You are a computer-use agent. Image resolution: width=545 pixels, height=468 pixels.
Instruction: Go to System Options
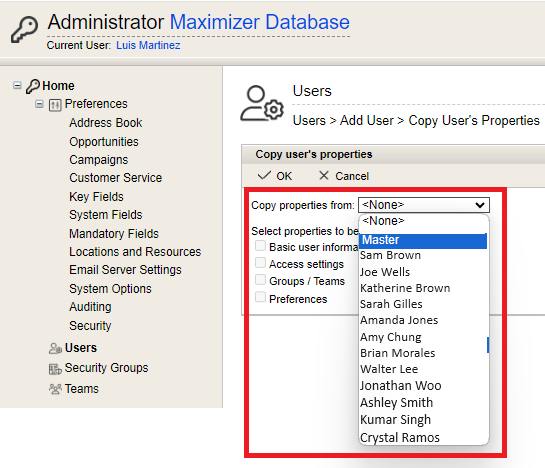(x=110, y=289)
